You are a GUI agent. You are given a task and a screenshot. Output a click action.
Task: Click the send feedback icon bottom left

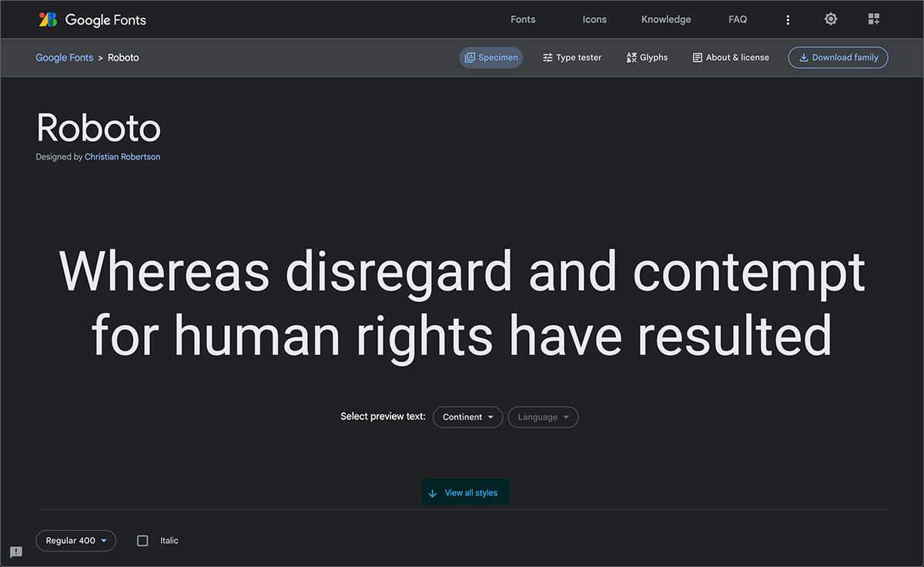coord(15,552)
